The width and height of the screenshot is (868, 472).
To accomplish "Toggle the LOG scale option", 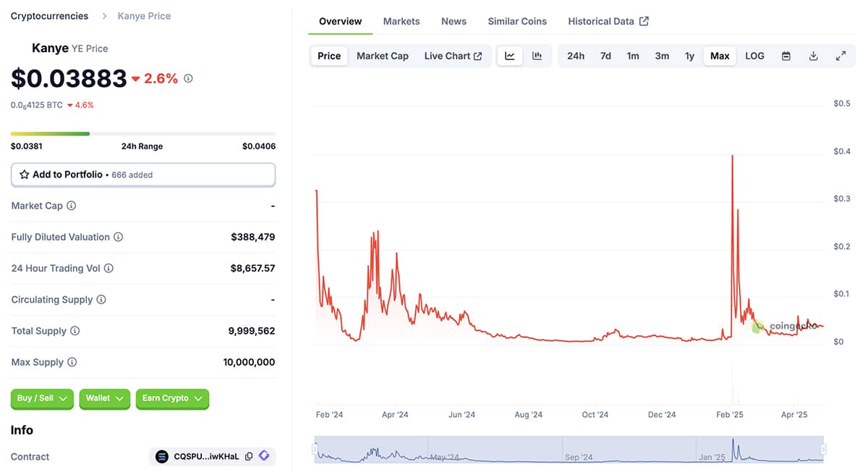I will click(754, 56).
